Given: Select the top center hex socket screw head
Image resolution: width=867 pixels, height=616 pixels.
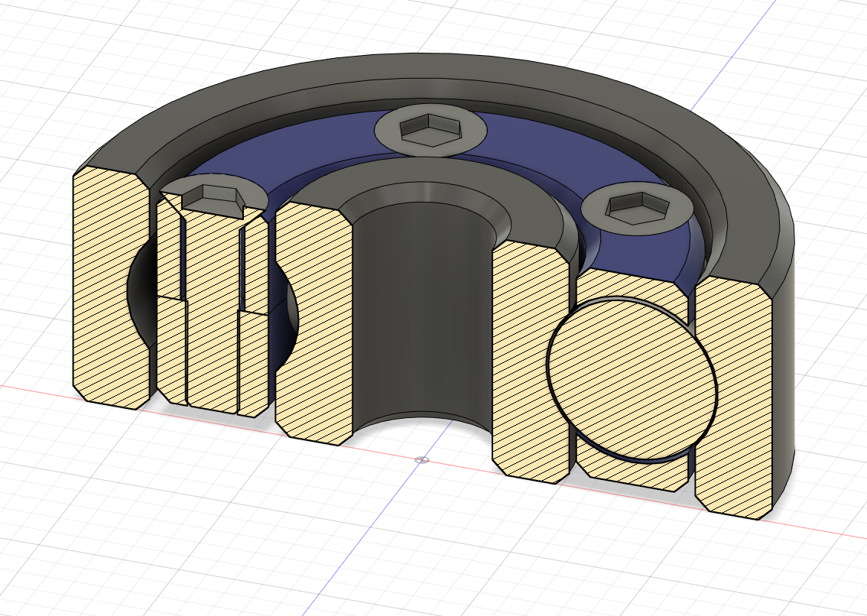Looking at the screenshot, I should click(x=431, y=130).
